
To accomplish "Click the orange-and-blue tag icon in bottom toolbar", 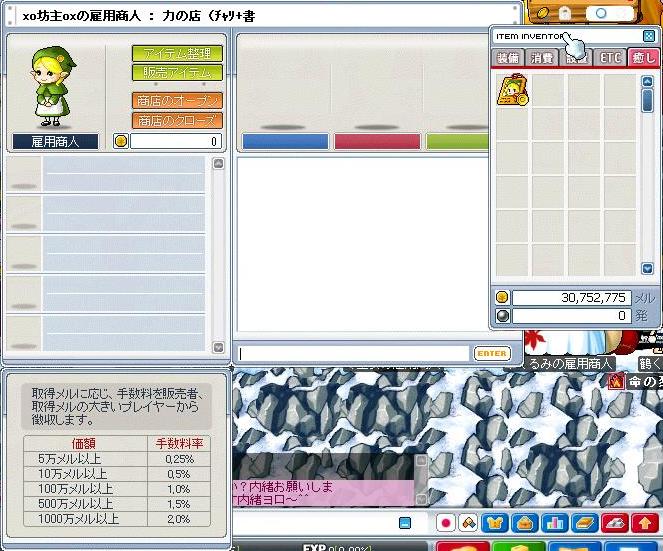I will (468, 523).
